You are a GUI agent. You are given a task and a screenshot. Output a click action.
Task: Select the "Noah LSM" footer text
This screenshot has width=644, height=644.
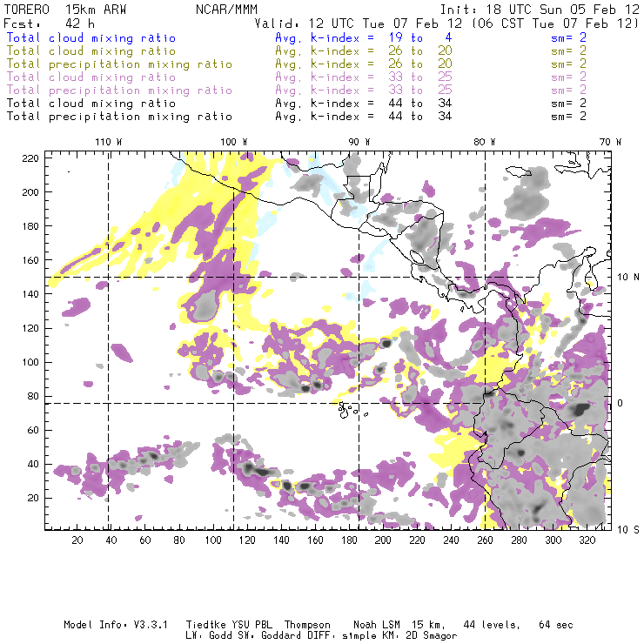[x=377, y=625]
